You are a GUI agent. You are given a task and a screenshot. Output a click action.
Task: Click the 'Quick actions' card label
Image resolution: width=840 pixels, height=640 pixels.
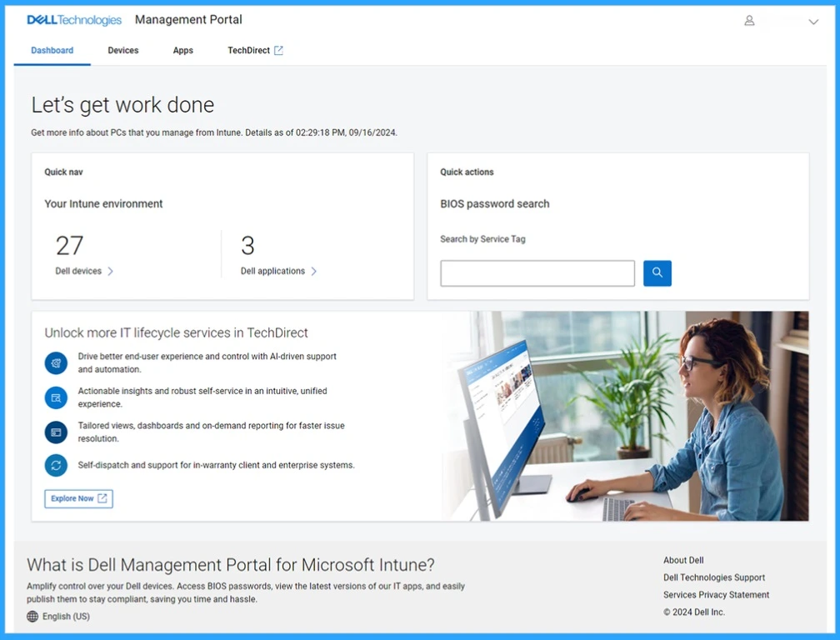pos(467,172)
